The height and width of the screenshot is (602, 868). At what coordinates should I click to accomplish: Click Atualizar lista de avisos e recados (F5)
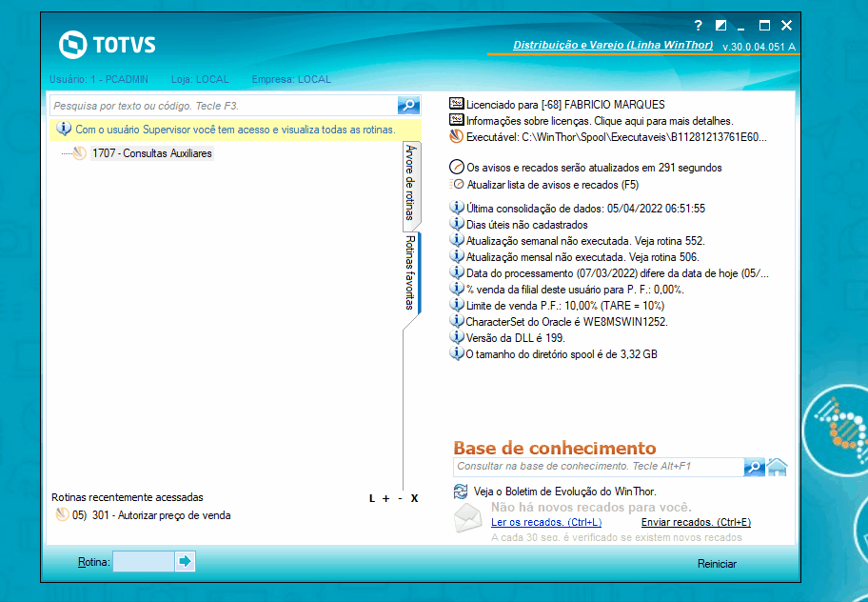(x=553, y=185)
